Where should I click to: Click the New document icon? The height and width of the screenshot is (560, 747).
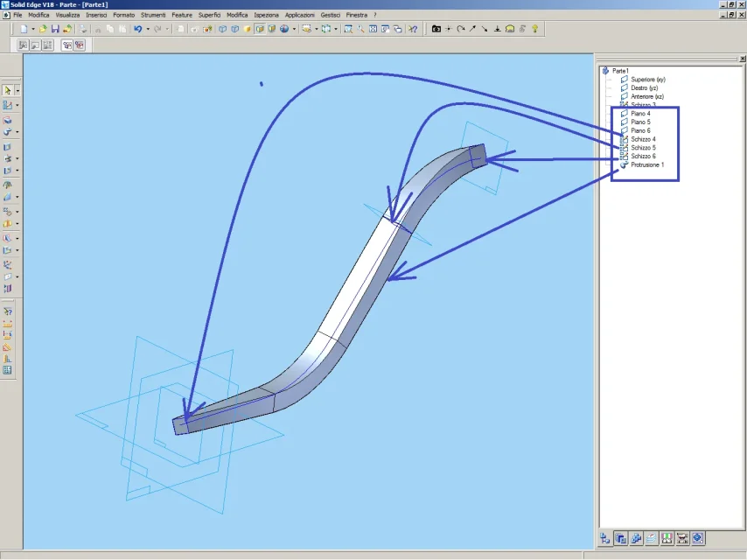[24, 29]
